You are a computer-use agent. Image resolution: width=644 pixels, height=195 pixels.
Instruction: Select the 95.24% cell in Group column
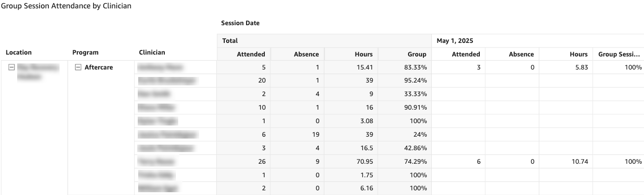(x=417, y=81)
